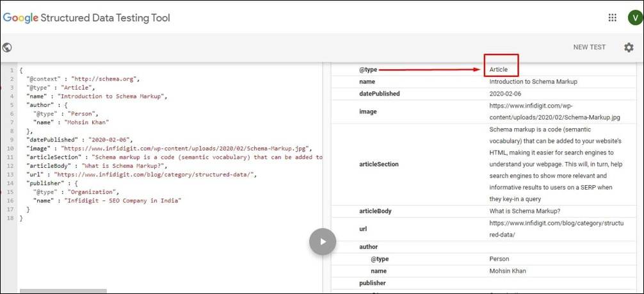
Task: Click the datePublished row label
Action: [379, 94]
